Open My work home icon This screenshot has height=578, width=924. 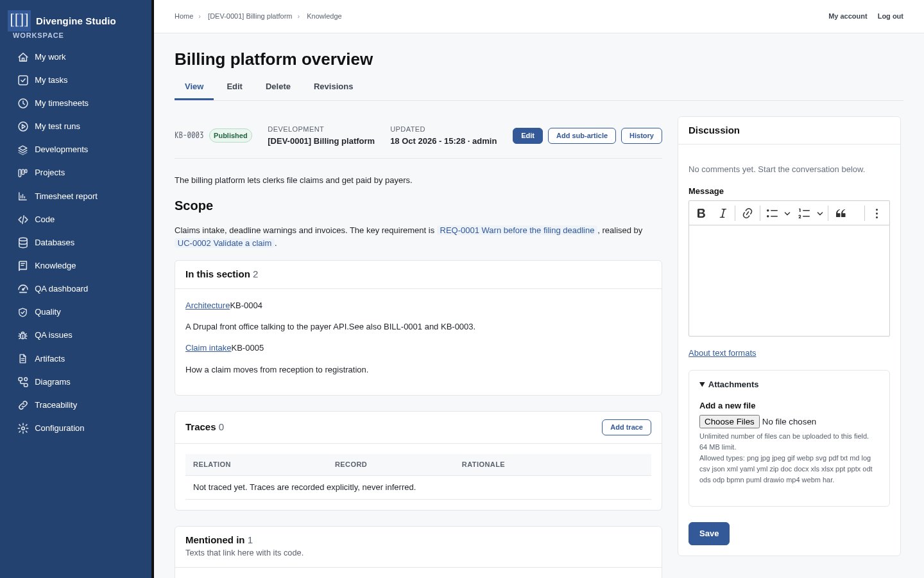coord(23,57)
